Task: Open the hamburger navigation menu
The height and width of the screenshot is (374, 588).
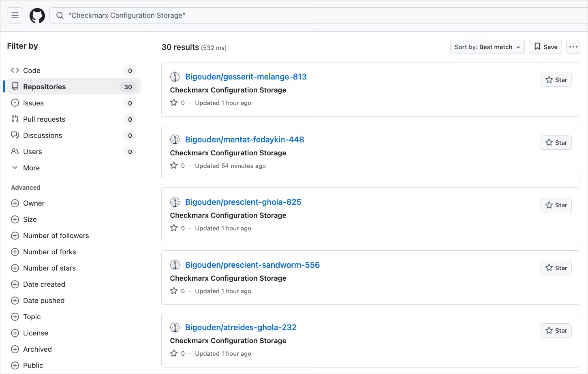Action: tap(15, 15)
